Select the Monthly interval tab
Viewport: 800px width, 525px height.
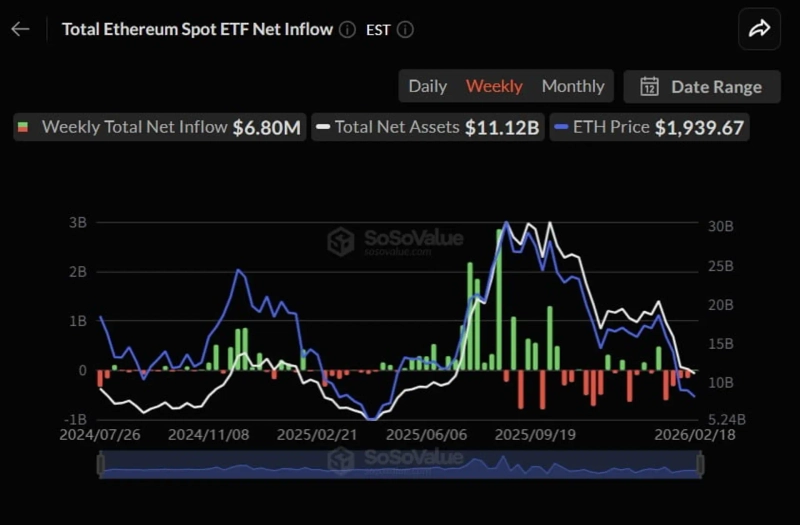(x=573, y=86)
